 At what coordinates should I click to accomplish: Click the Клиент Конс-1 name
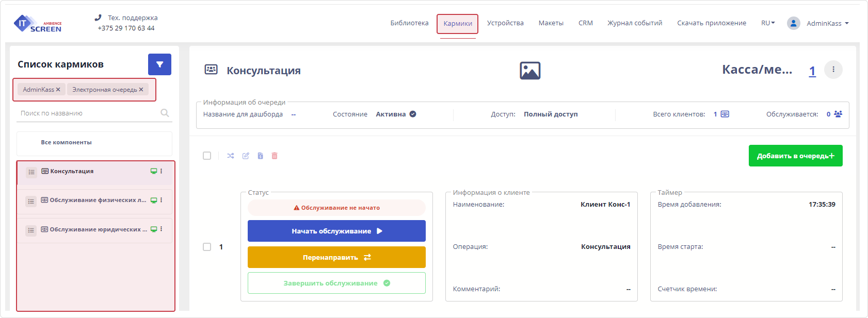point(605,205)
